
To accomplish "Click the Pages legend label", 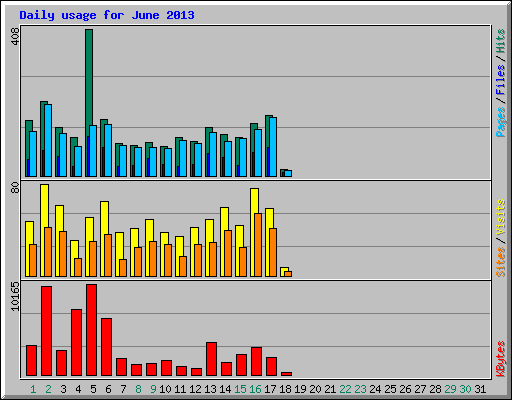I will point(501,122).
